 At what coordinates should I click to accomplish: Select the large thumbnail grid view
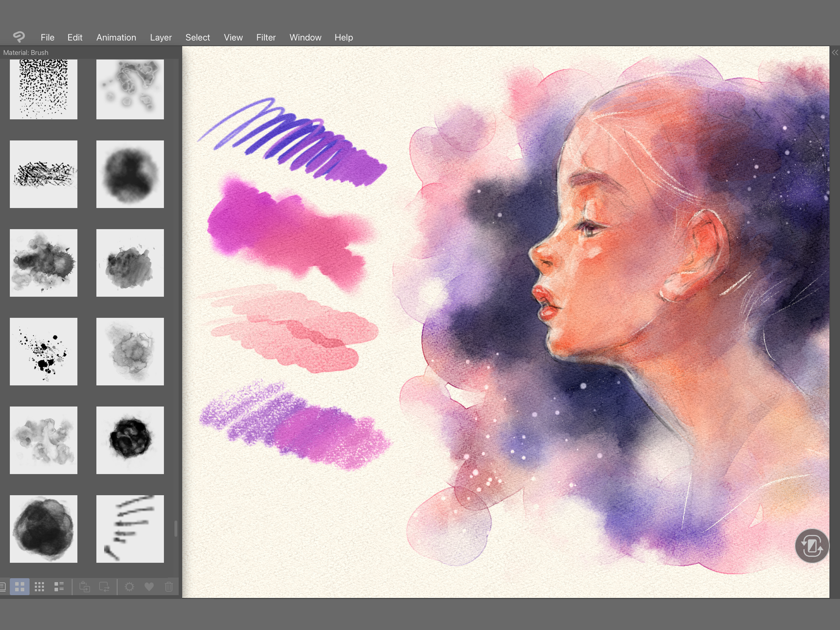coord(20,587)
